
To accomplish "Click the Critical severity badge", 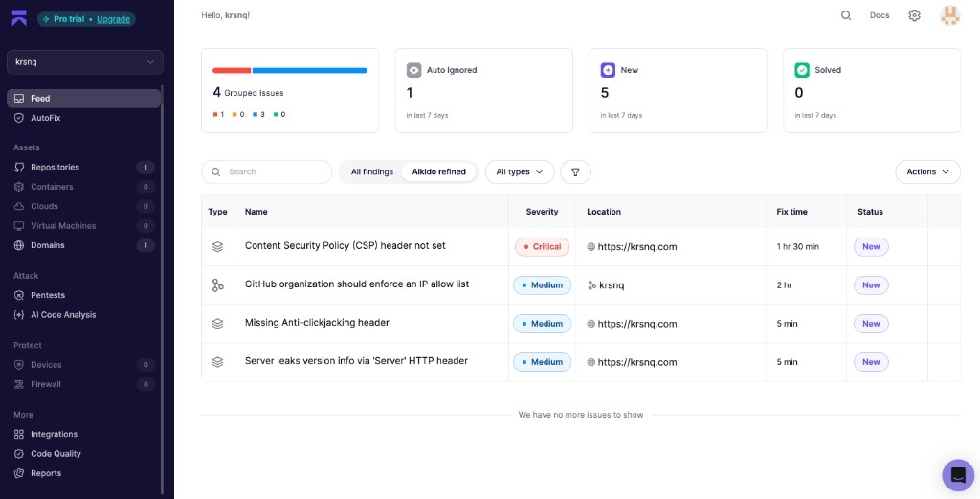I will 542,246.
